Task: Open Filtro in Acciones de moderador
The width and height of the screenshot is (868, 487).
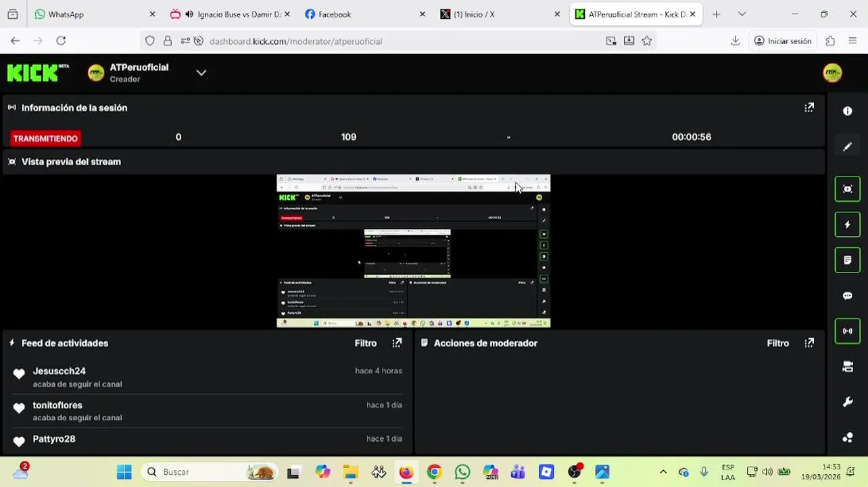Action: pos(778,343)
